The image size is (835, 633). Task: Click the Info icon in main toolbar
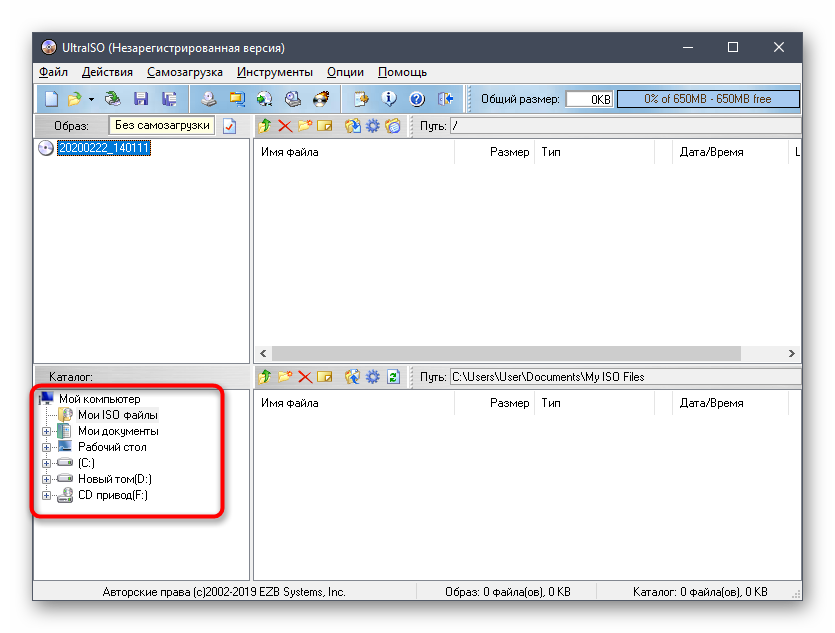tap(390, 99)
